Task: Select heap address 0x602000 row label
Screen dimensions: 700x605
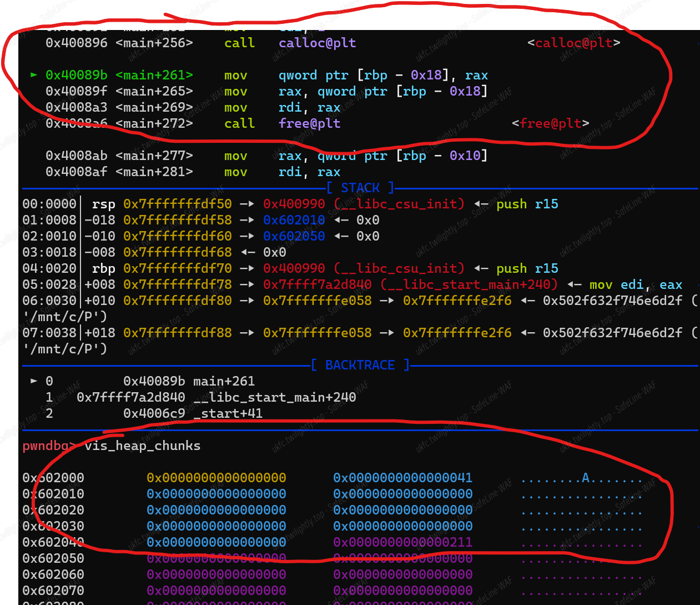Action: tap(53, 478)
